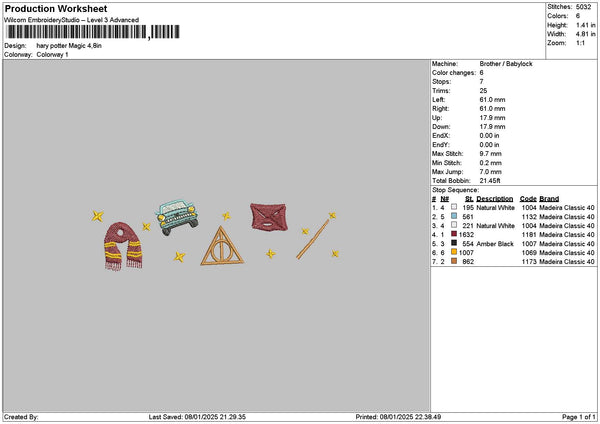Click the yellow swatch in stop row 6

point(454,252)
